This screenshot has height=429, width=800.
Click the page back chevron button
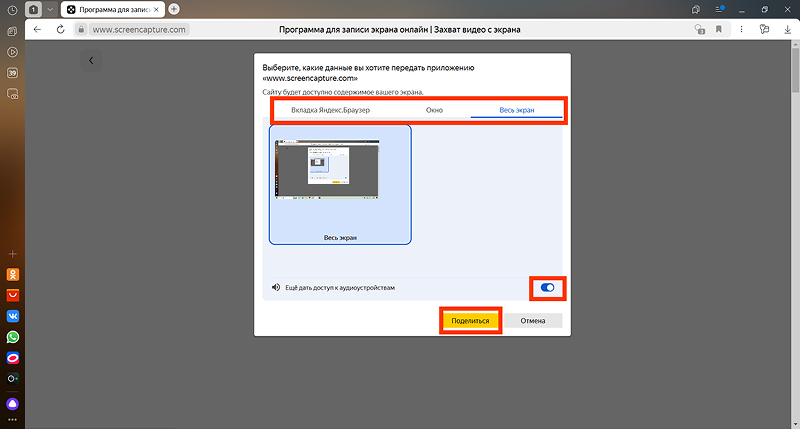pyautogui.click(x=91, y=61)
